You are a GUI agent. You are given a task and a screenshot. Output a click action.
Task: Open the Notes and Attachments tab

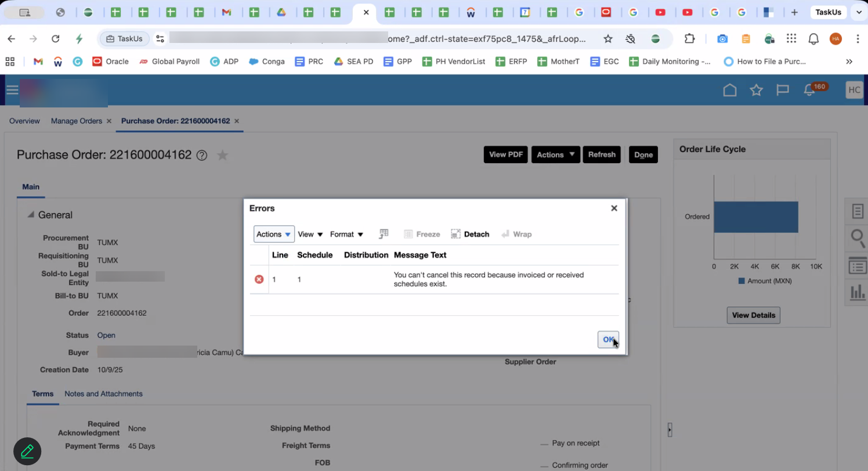(103, 394)
